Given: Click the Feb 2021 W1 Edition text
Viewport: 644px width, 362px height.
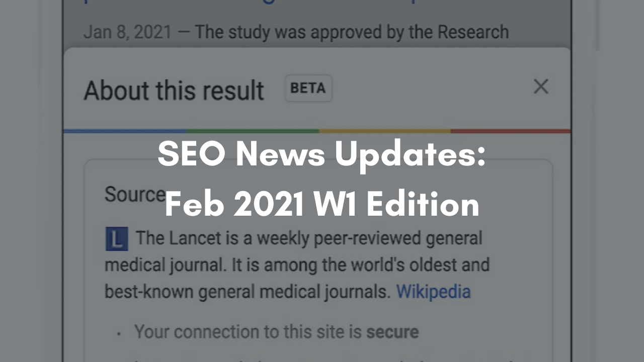Looking at the screenshot, I should (x=322, y=205).
